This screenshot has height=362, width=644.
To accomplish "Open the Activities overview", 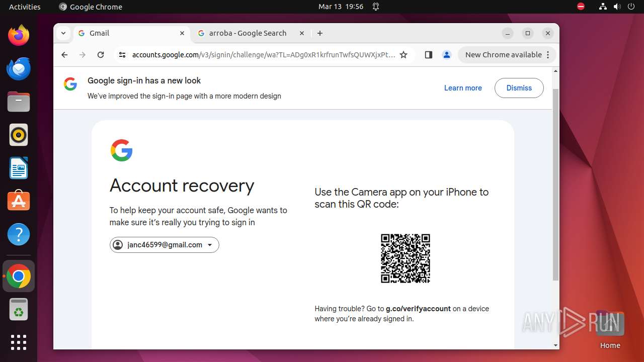I will pos(25,7).
